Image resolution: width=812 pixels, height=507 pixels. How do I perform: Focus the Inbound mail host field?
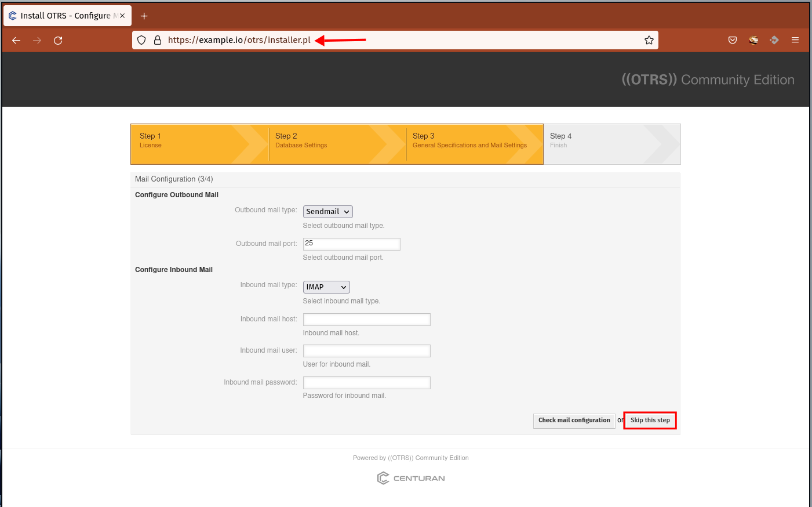367,320
